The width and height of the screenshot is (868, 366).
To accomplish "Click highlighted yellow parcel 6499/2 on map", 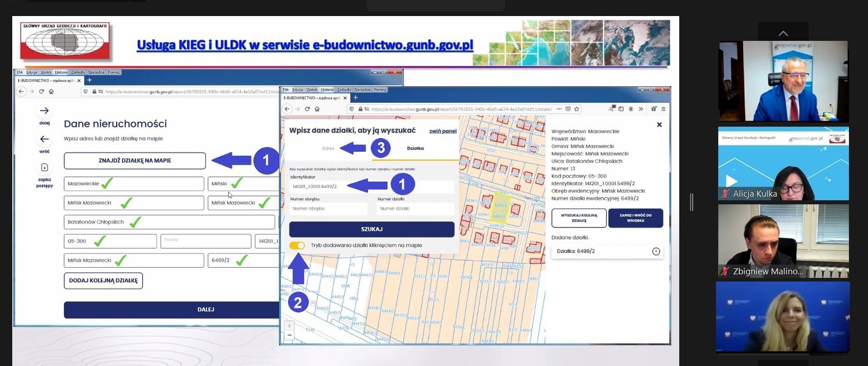I will click(500, 207).
